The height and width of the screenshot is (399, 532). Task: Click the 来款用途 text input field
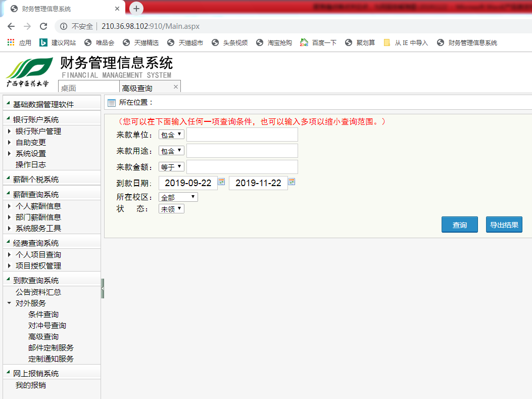pyautogui.click(x=242, y=151)
